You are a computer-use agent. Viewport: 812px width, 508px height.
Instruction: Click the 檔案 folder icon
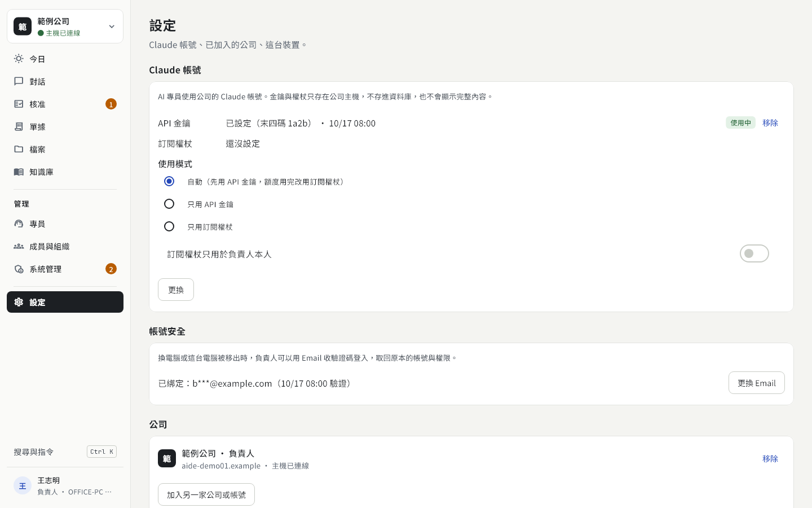[x=19, y=149]
